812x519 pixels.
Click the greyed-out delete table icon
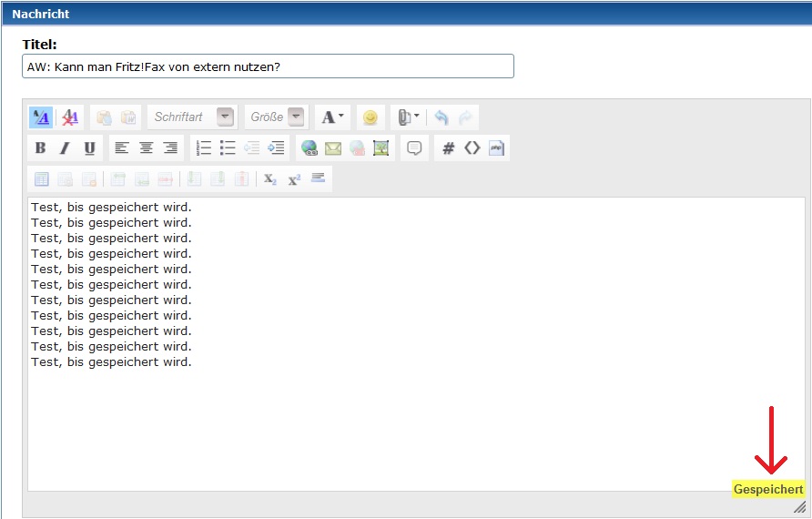click(89, 179)
